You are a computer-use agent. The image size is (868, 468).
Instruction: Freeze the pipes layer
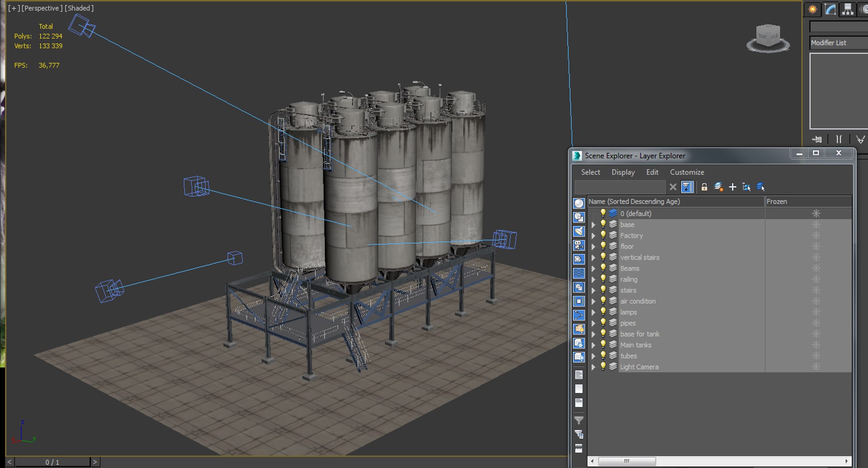click(x=816, y=323)
